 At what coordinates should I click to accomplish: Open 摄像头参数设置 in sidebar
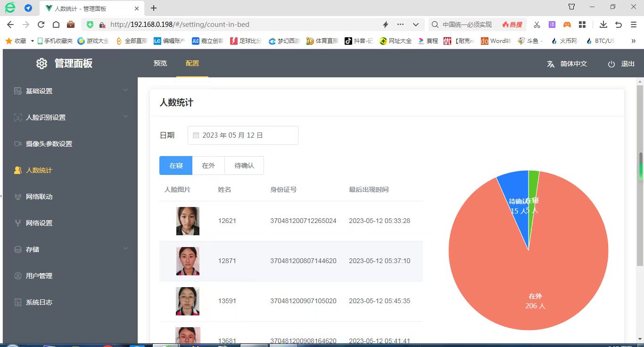(70, 144)
